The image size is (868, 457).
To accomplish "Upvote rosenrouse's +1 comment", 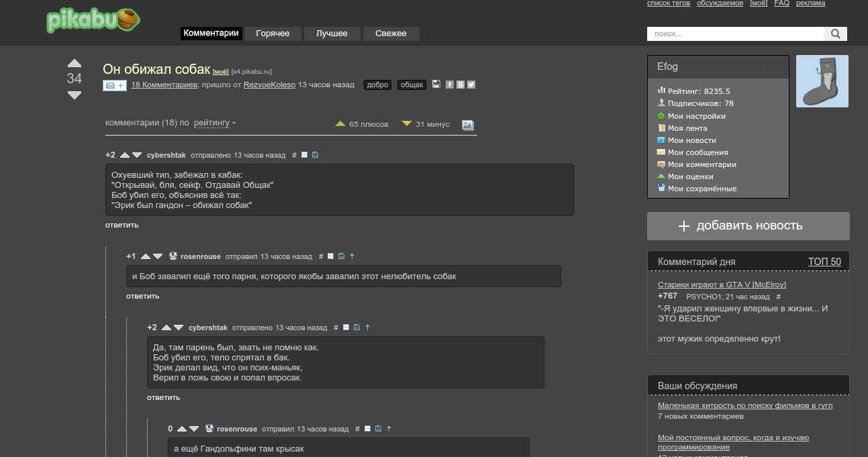I will click(146, 256).
